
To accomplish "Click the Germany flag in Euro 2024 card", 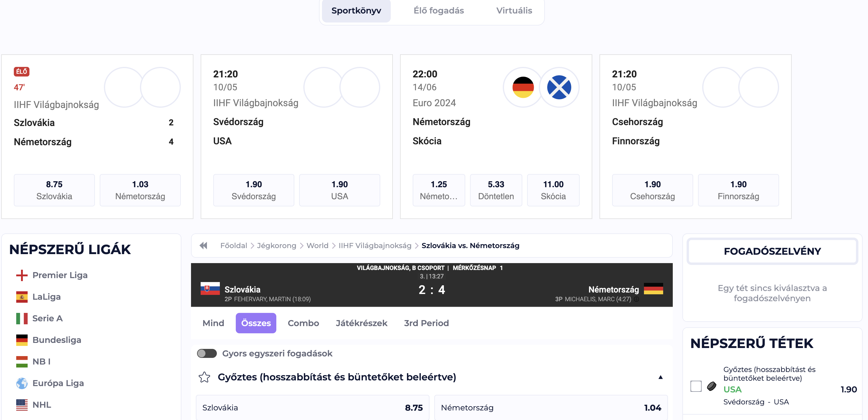I will point(523,88).
